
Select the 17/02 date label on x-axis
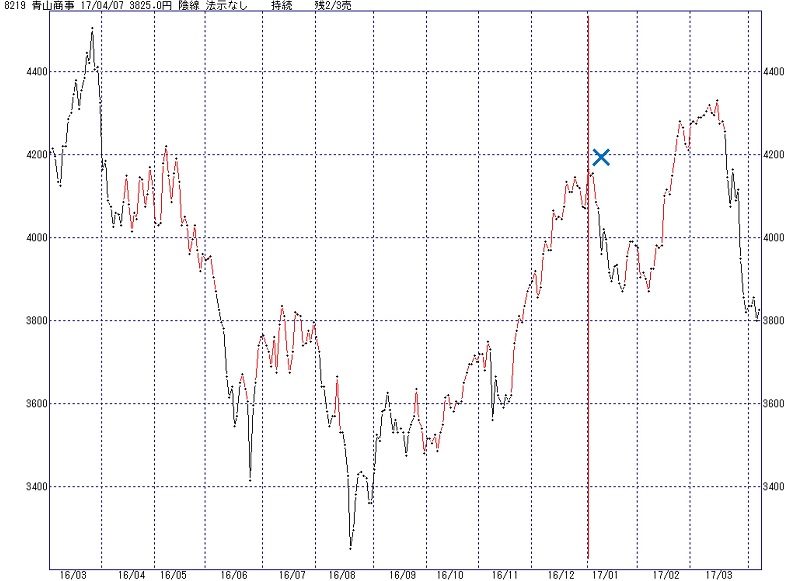[666, 574]
